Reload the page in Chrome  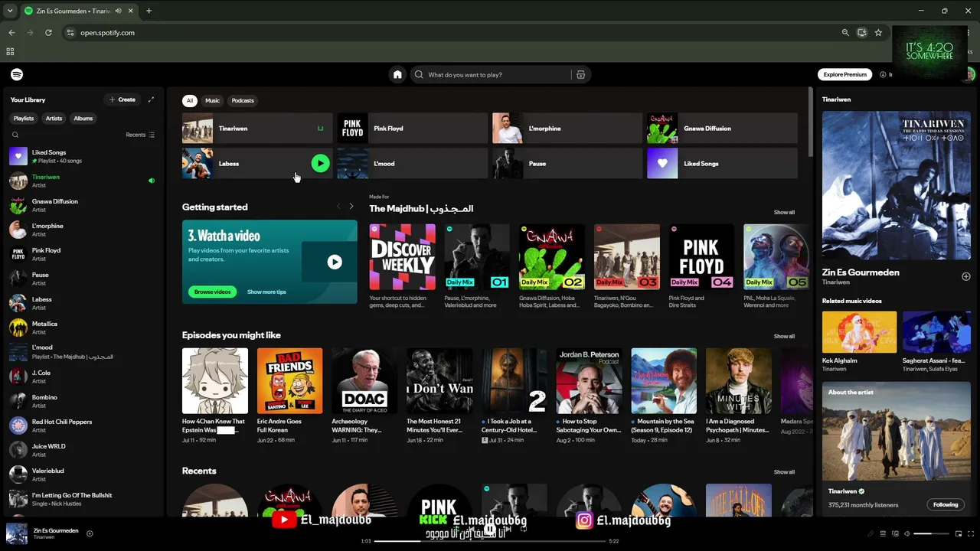click(x=48, y=33)
